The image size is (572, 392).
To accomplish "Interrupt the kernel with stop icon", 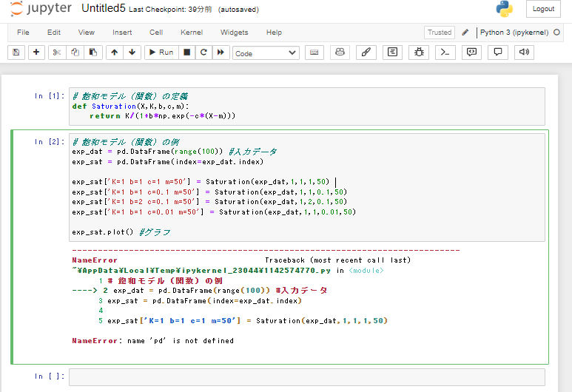I will (x=187, y=53).
